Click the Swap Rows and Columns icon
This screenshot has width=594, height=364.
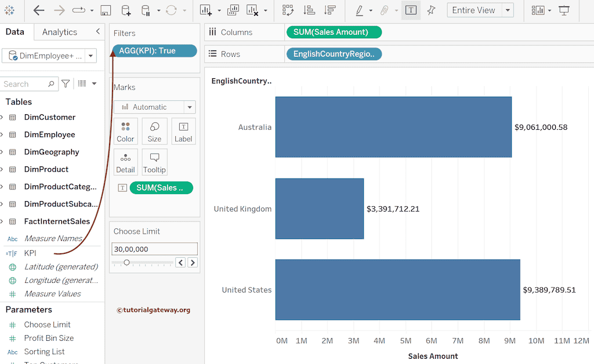(288, 10)
